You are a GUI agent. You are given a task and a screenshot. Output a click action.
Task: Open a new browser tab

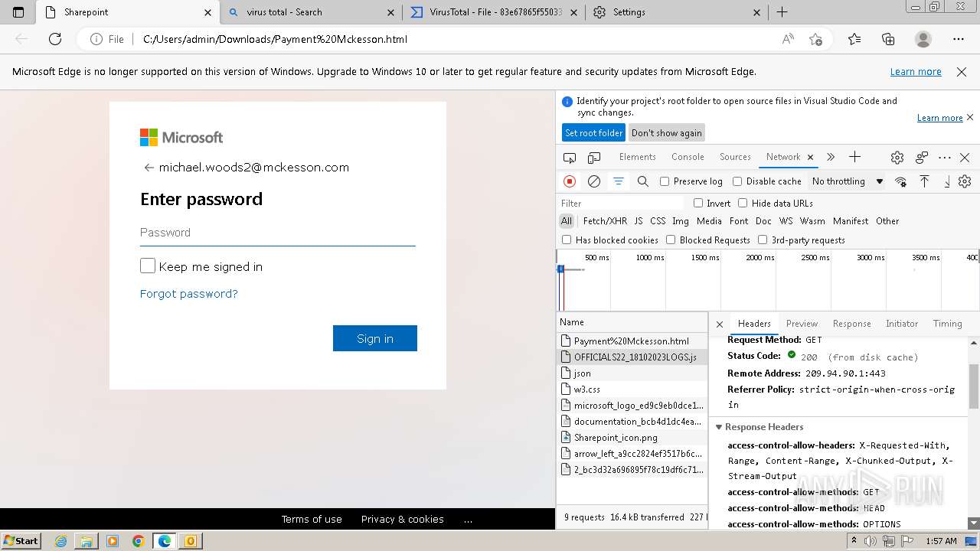coord(782,12)
